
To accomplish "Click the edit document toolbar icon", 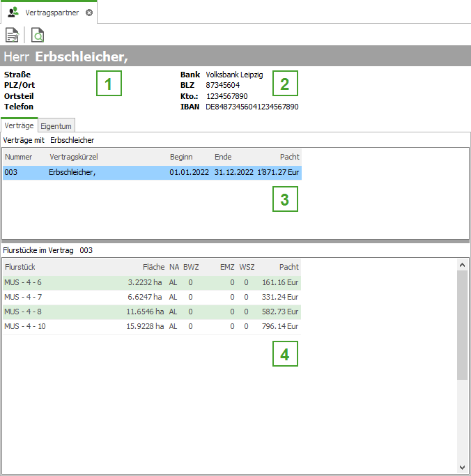I will 12,35.
